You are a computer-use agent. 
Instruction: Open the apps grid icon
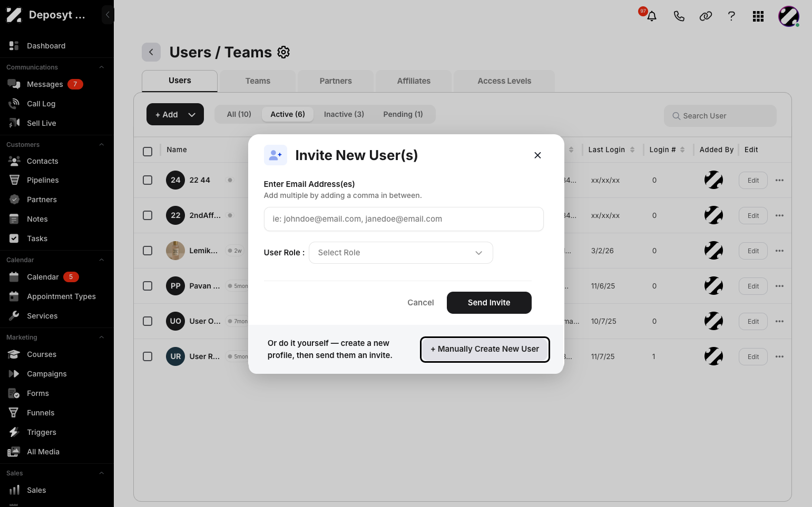pos(758,16)
